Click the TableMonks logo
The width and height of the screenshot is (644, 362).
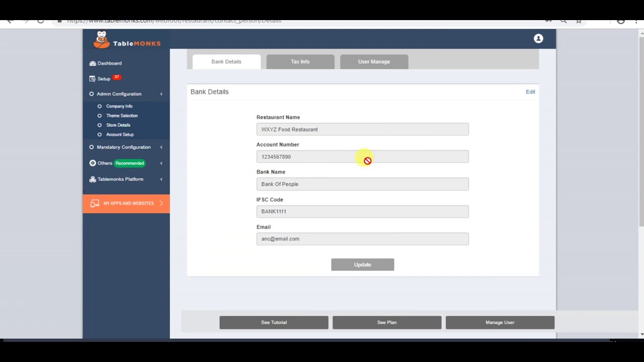[x=127, y=40]
